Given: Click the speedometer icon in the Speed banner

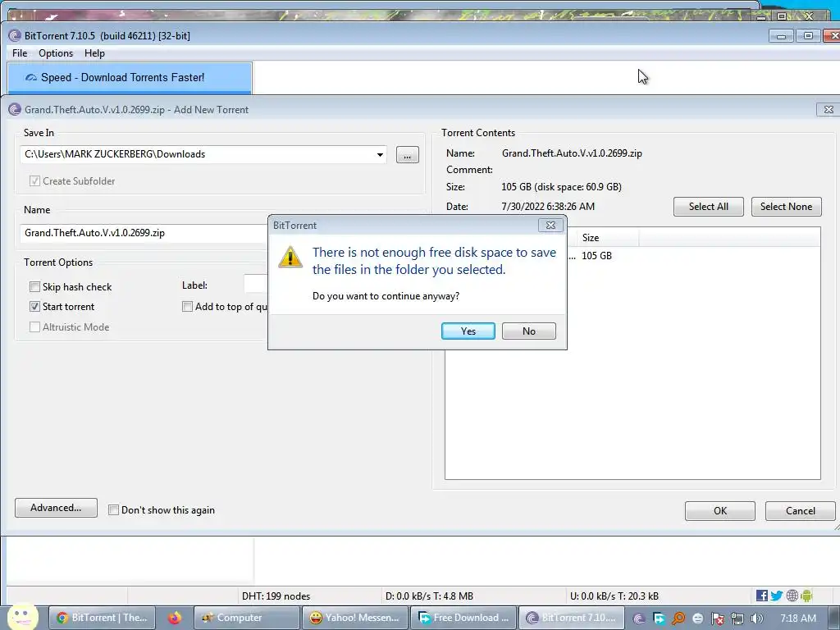Looking at the screenshot, I should coord(31,78).
